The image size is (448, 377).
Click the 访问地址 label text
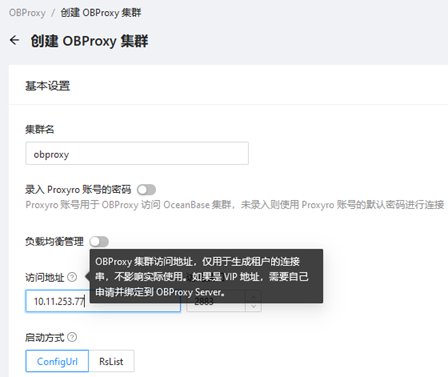[45, 277]
